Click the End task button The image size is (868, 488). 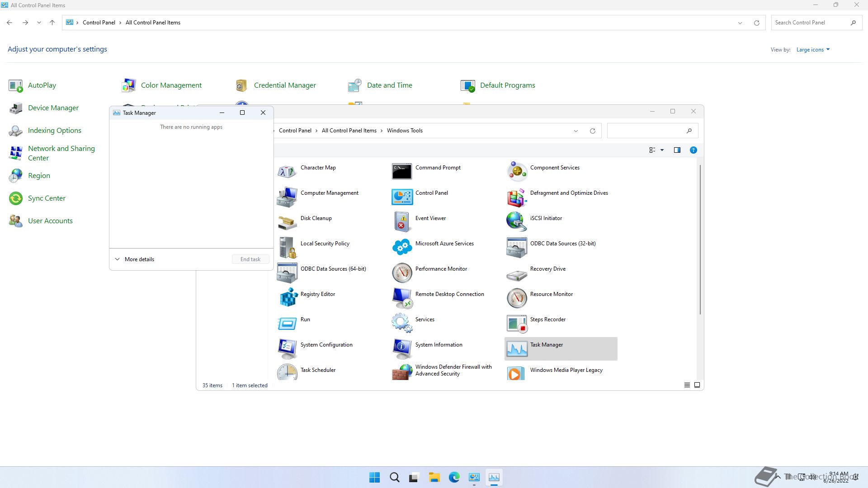coord(250,259)
